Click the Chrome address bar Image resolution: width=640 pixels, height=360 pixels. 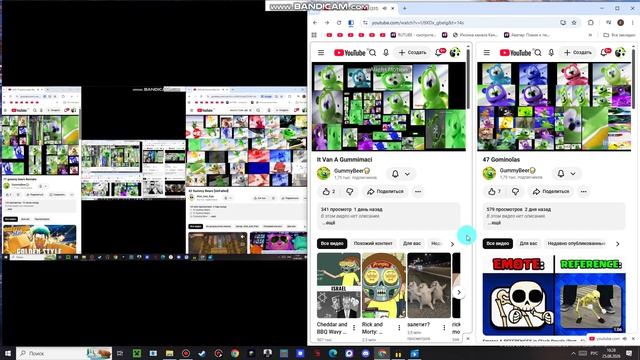point(461,23)
